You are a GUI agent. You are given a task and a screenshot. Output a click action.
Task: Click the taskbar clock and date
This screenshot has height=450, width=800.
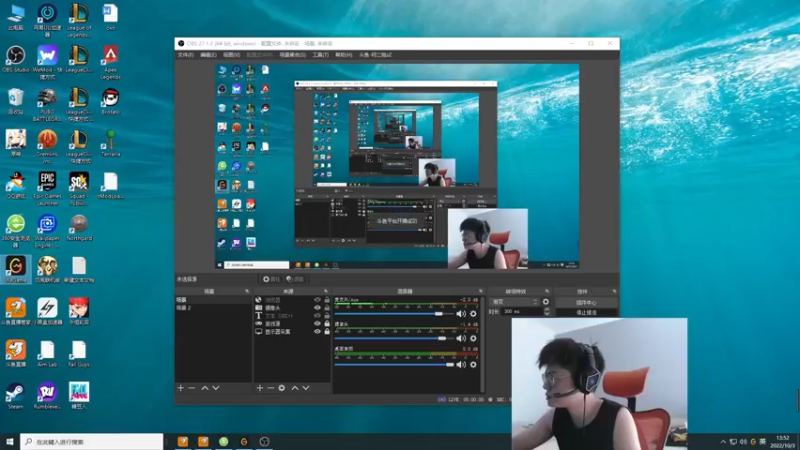tap(783, 442)
